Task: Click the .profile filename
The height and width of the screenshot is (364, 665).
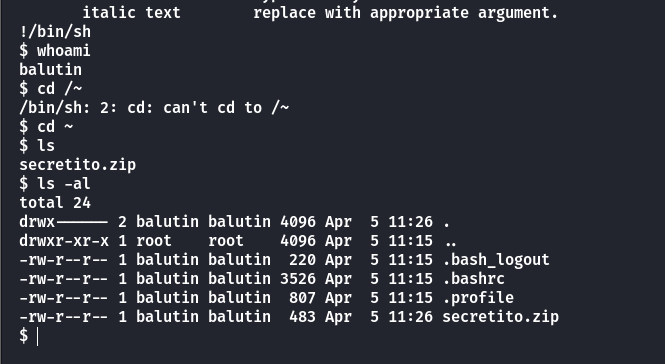Action: tap(478, 298)
